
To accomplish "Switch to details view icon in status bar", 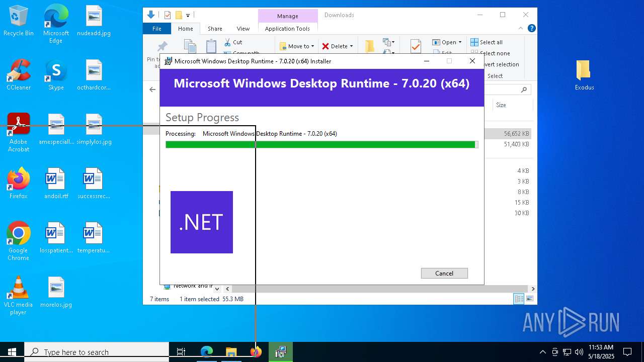I will tap(519, 299).
